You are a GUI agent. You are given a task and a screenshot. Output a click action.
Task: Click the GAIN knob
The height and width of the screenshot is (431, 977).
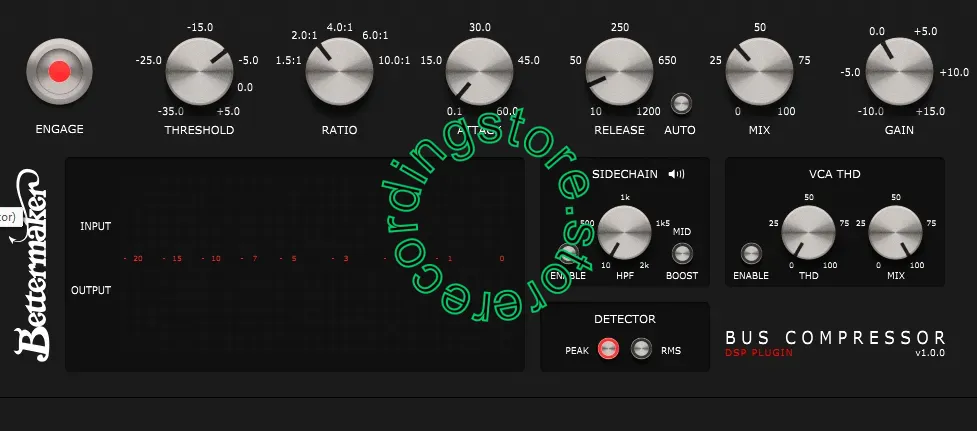899,71
